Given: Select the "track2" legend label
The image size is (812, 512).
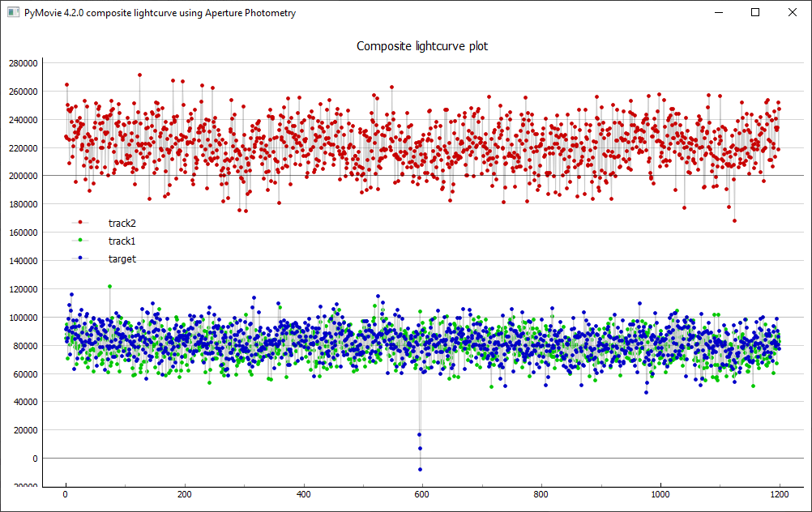Looking at the screenshot, I should (122, 223).
